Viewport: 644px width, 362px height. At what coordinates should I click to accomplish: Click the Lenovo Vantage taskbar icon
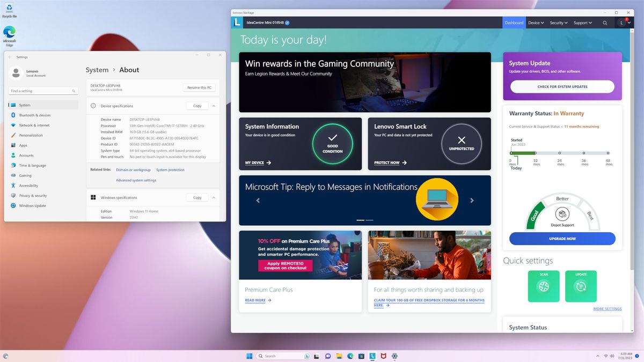pos(372,356)
